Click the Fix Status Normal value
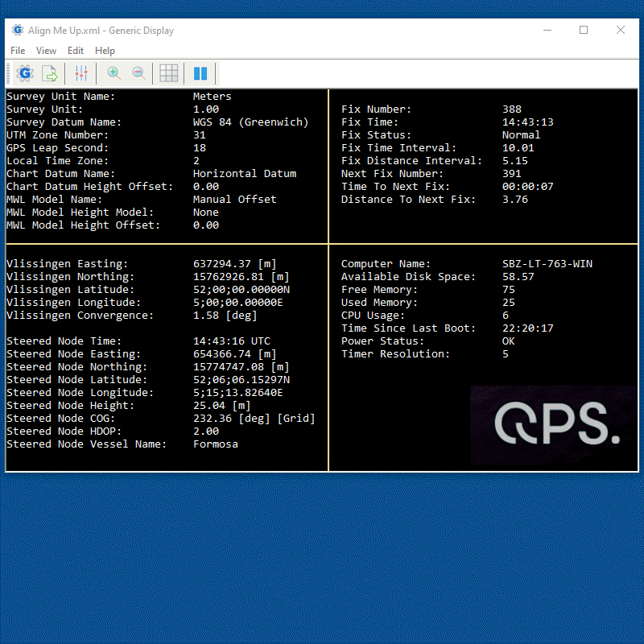The image size is (644, 644). pos(520,134)
